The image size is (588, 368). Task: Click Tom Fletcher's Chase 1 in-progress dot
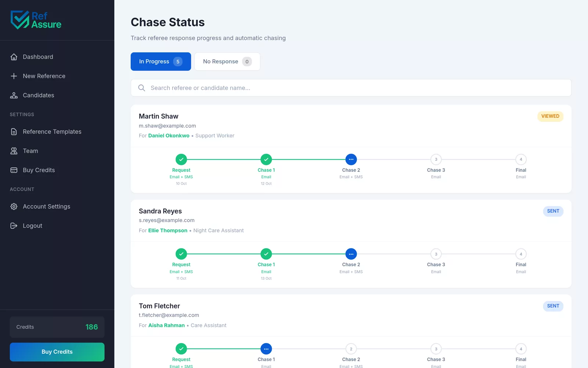click(266, 349)
